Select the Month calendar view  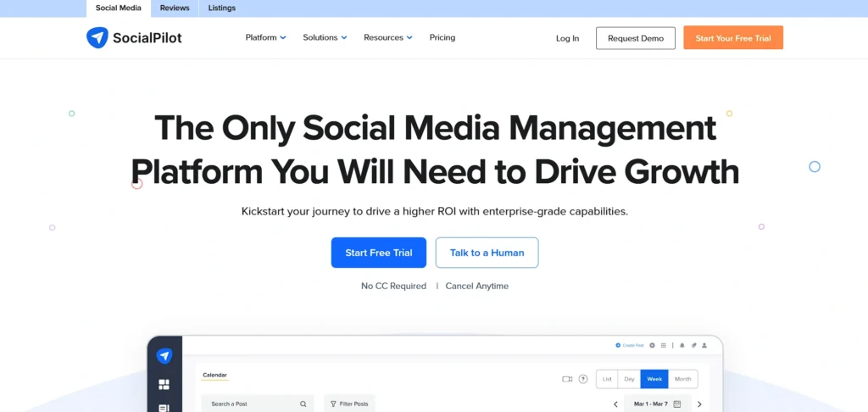click(x=683, y=379)
